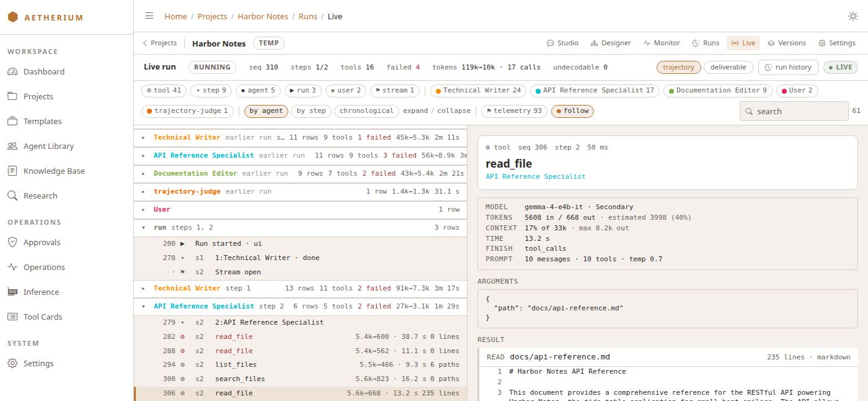The image size is (868, 401).
Task: Select the seq 300 search_files row
Action: click(x=300, y=379)
